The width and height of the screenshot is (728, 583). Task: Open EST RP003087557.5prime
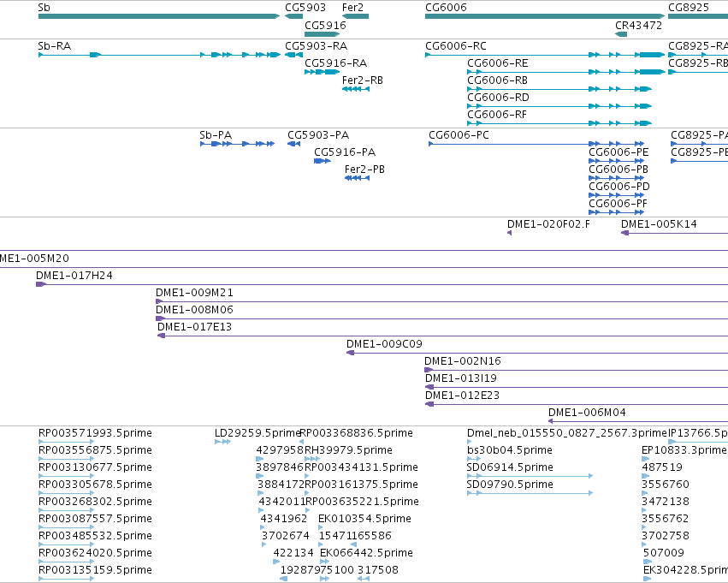pyautogui.click(x=95, y=520)
